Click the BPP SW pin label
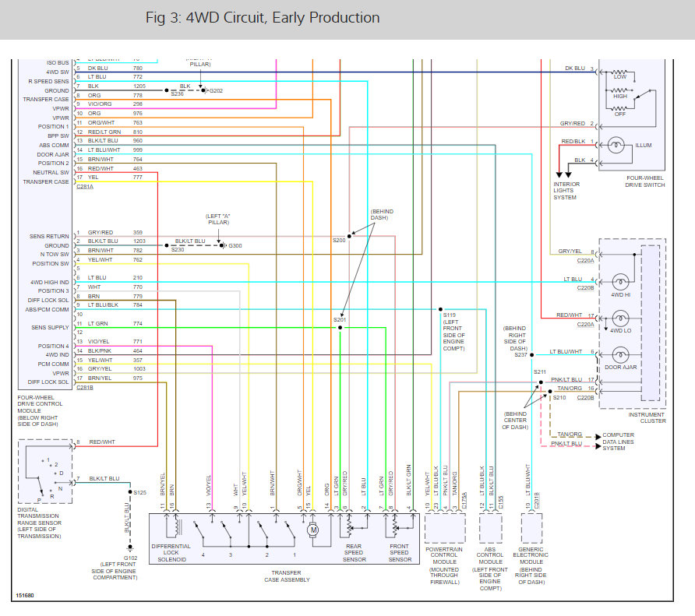This screenshot has width=695, height=616. (x=58, y=136)
